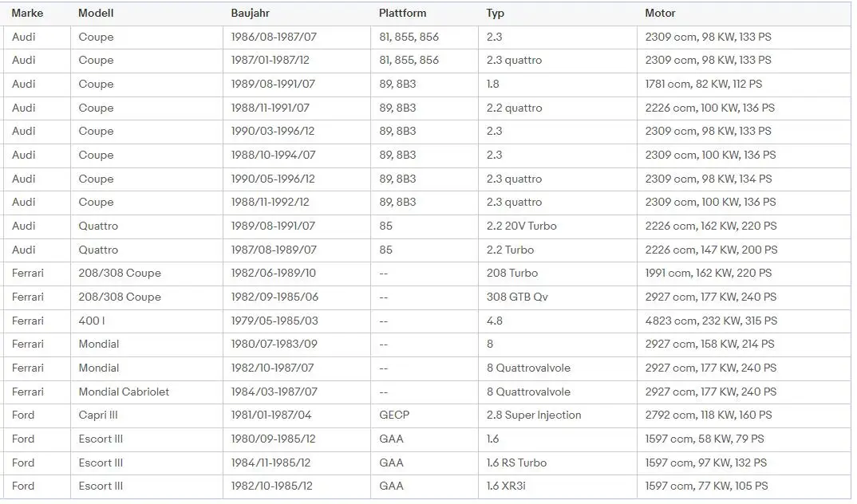Viewport: 857px width, 504px height.
Task: Select the 2.2 20V Turbo cell
Action: pos(521,226)
